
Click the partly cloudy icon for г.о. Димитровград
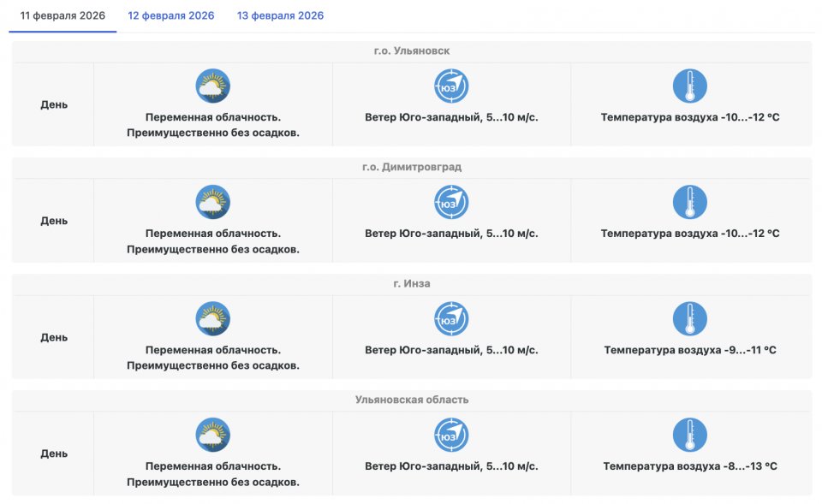tap(213, 203)
